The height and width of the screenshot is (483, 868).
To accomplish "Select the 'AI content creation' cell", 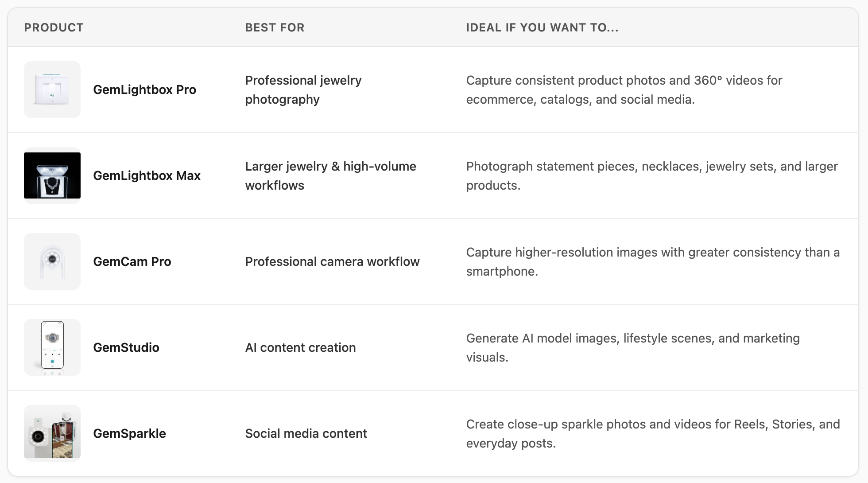I will click(x=300, y=347).
